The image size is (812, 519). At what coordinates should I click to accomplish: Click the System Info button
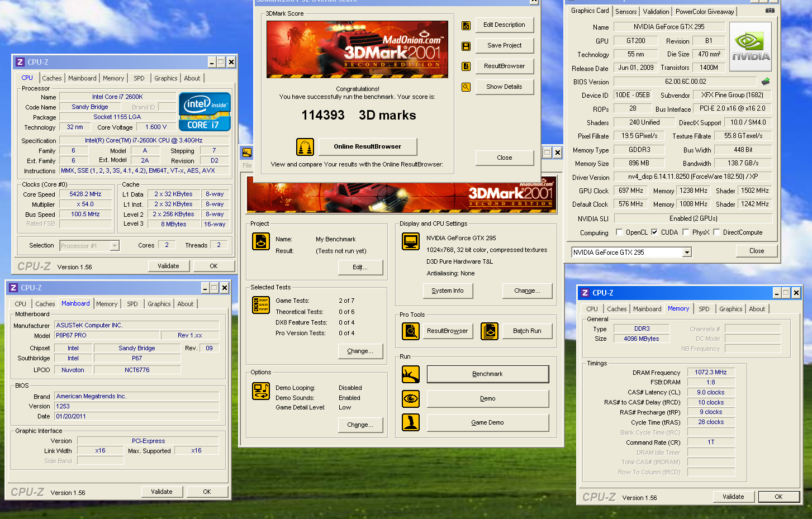point(448,291)
